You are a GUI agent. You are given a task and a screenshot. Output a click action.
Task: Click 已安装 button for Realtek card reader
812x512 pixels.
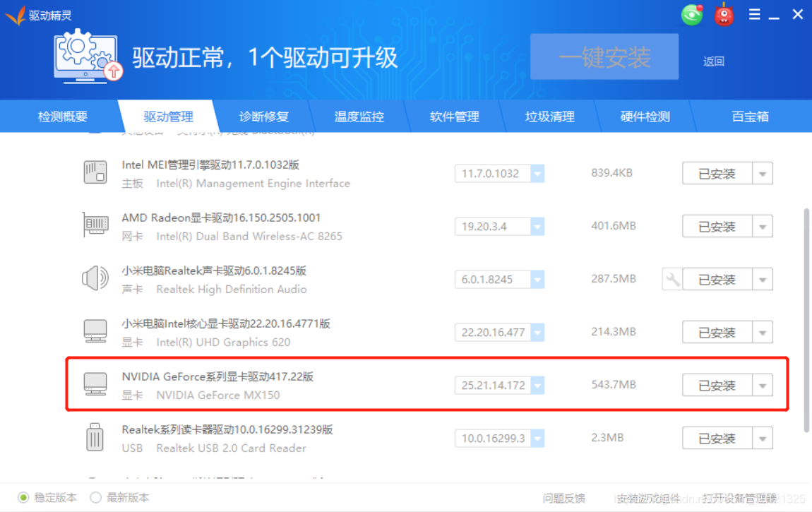717,439
